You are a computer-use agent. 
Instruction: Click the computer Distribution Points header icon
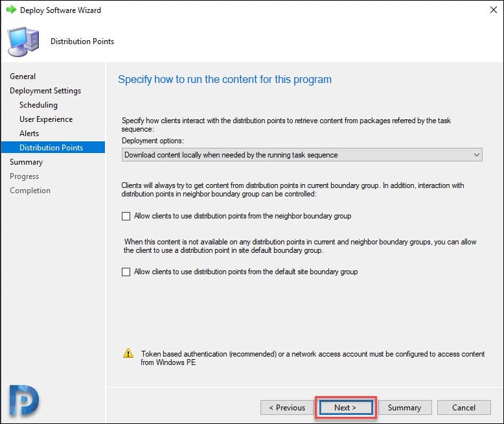click(x=23, y=42)
